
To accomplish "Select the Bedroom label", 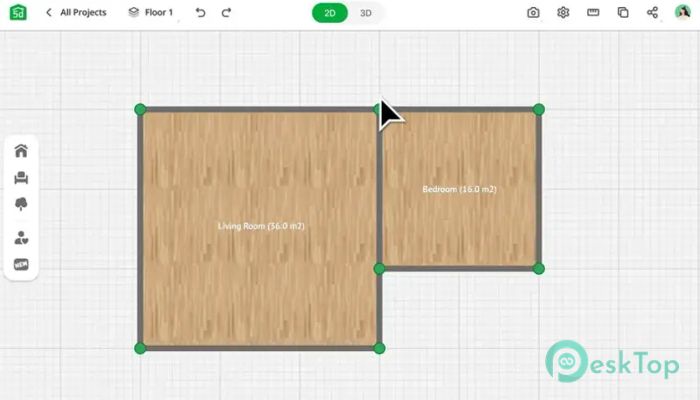I will coord(459,189).
